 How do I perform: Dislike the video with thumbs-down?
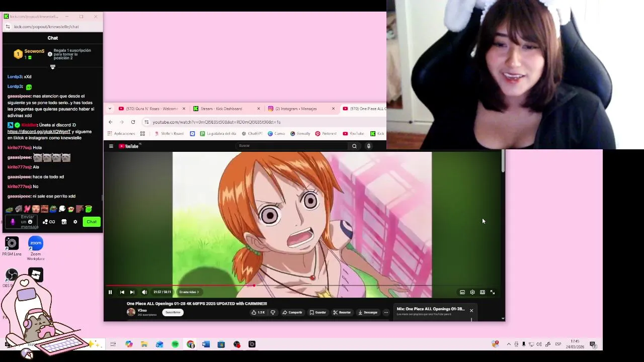click(x=273, y=312)
